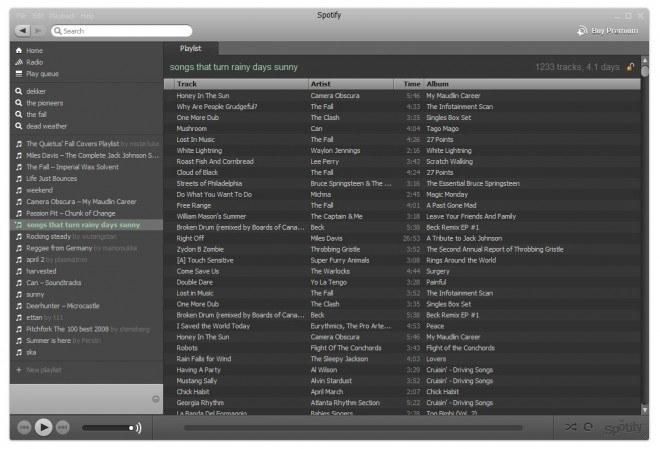The width and height of the screenshot is (660, 449).
Task: Click the Playlist tab
Action: (191, 48)
